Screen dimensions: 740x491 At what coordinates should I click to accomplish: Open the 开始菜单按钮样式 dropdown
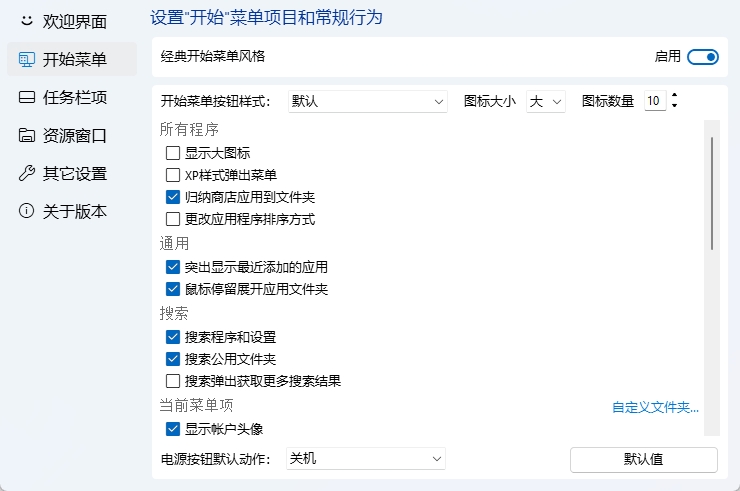367,101
